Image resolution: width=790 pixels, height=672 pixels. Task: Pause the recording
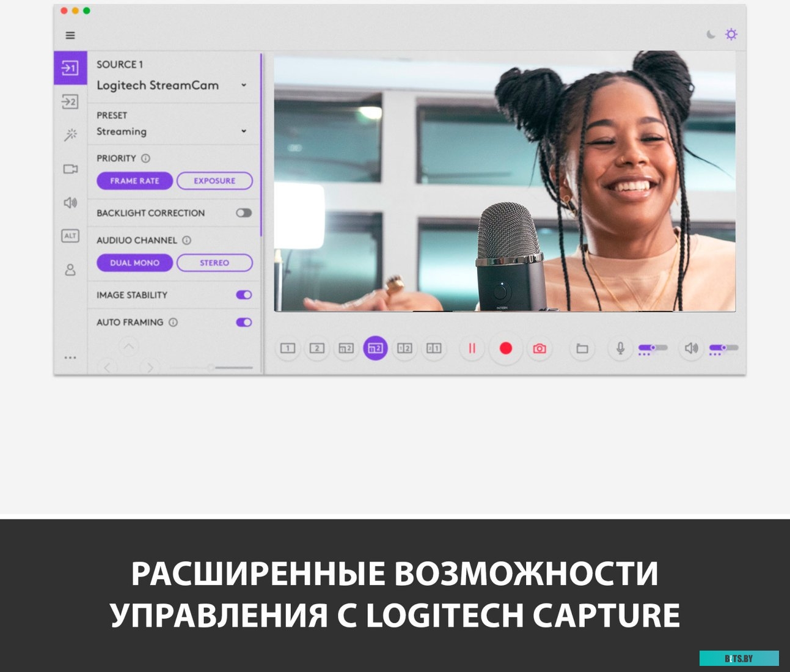[472, 348]
